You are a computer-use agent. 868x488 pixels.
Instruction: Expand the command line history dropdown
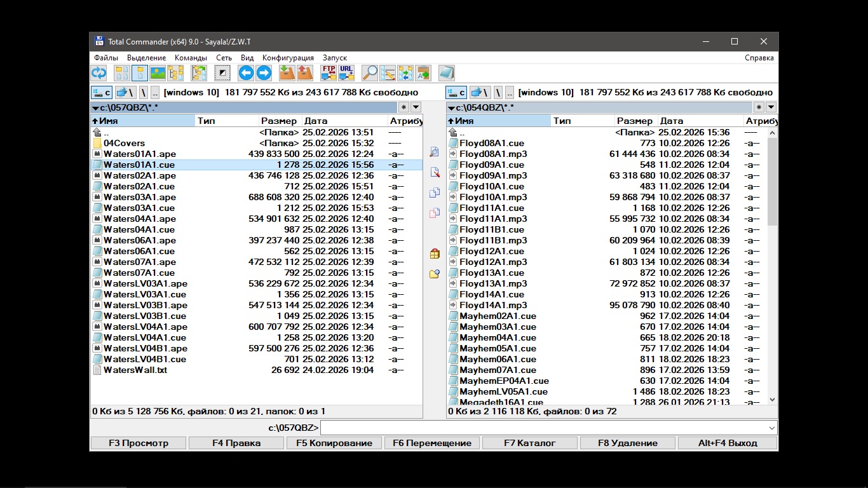click(x=772, y=428)
